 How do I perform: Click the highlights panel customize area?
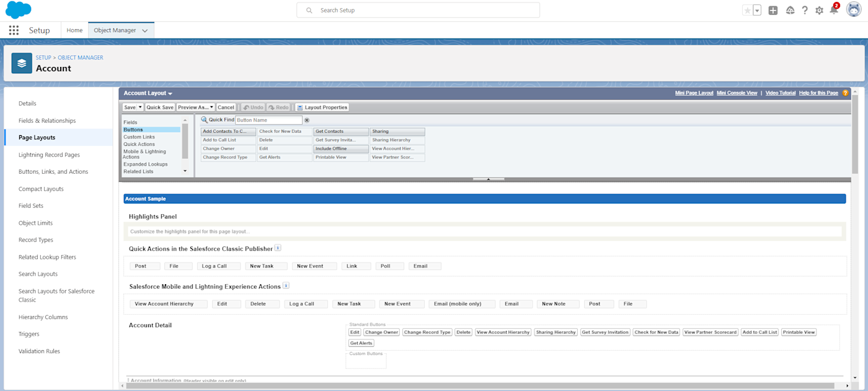[485, 231]
